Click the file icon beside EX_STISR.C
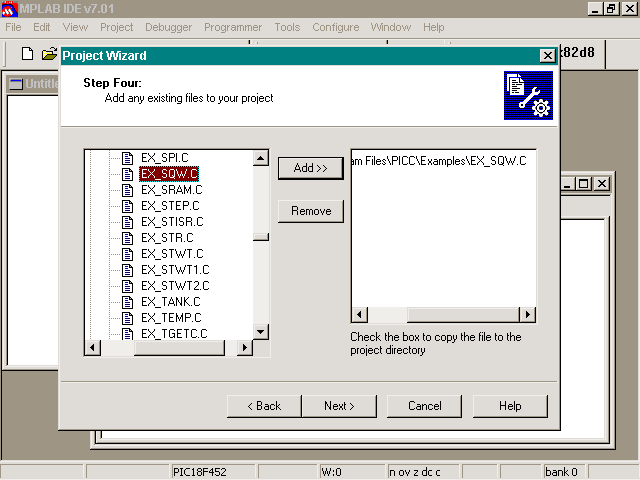This screenshot has width=640, height=480. pos(128,222)
